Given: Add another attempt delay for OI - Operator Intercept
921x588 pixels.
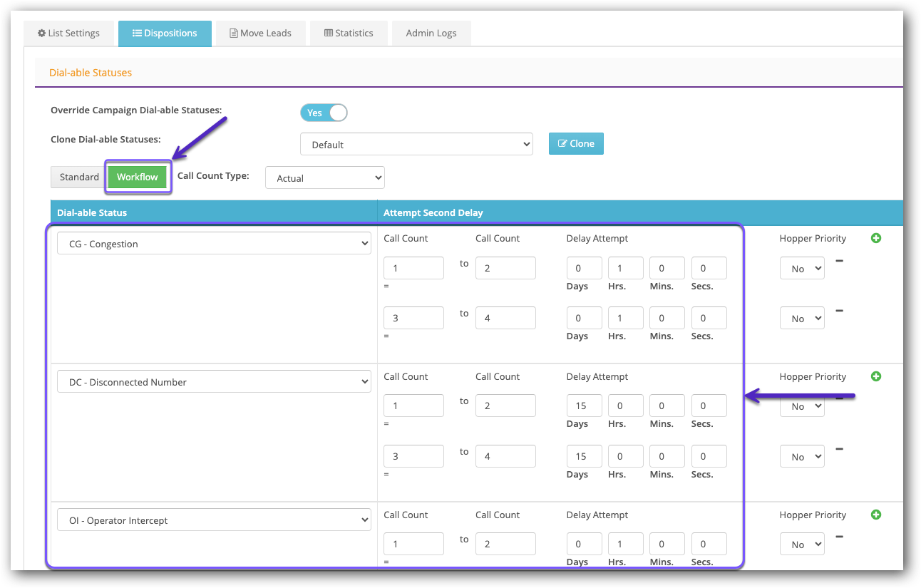Looking at the screenshot, I should point(876,514).
